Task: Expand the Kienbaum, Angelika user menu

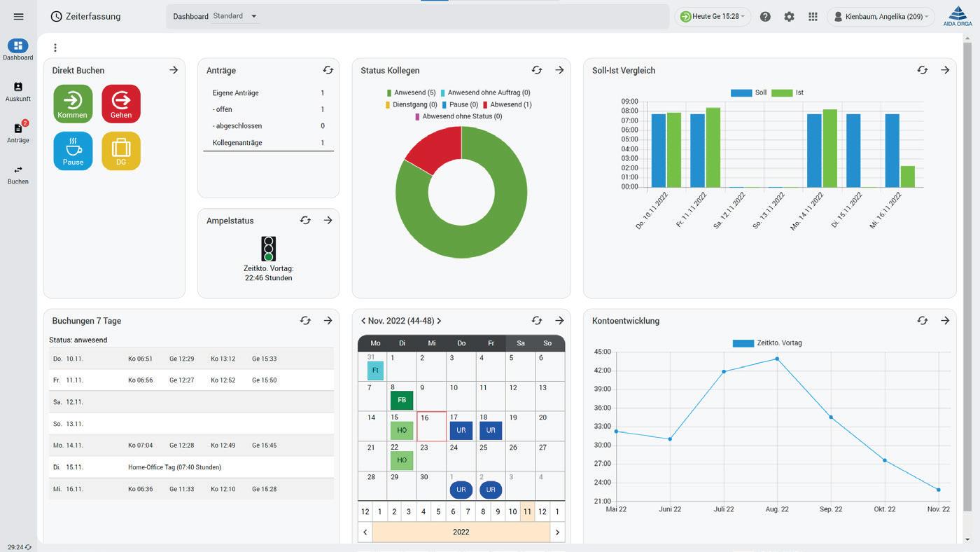Action: coord(881,16)
